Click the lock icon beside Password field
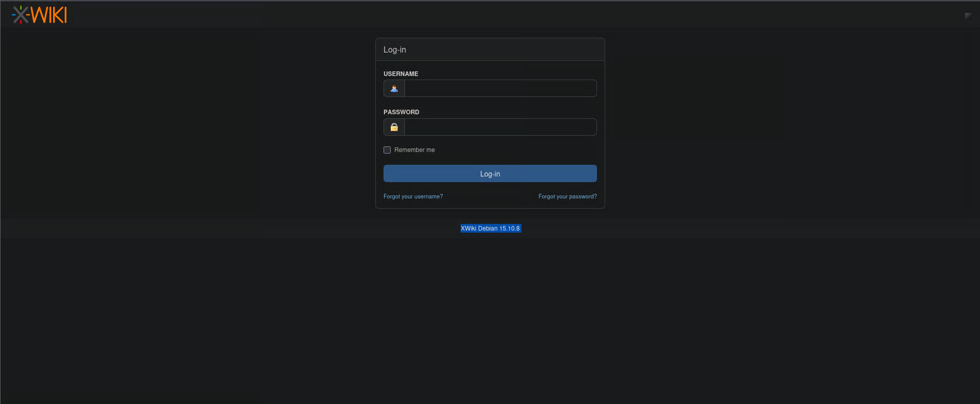This screenshot has height=404, width=980. [394, 127]
